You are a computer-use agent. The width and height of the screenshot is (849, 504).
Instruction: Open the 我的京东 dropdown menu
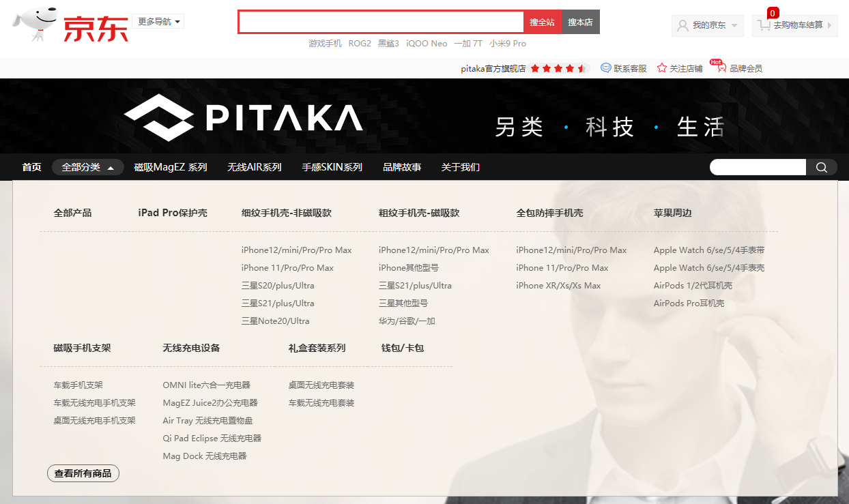pyautogui.click(x=708, y=25)
